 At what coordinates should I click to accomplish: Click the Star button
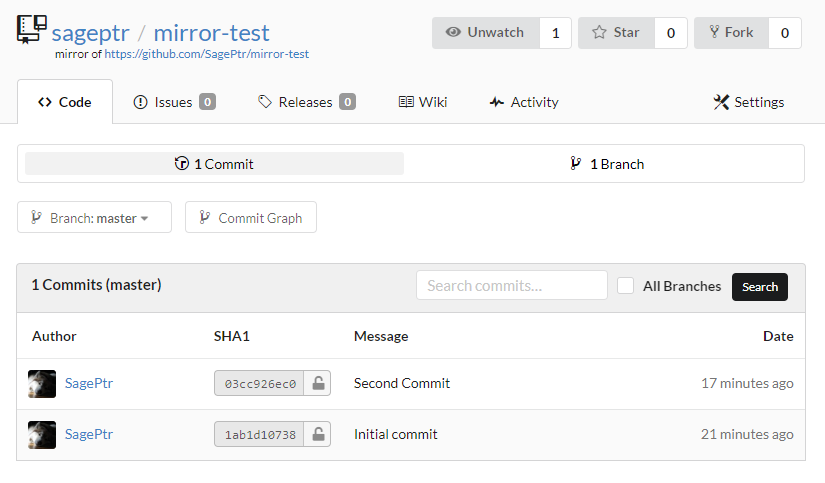pyautogui.click(x=617, y=33)
